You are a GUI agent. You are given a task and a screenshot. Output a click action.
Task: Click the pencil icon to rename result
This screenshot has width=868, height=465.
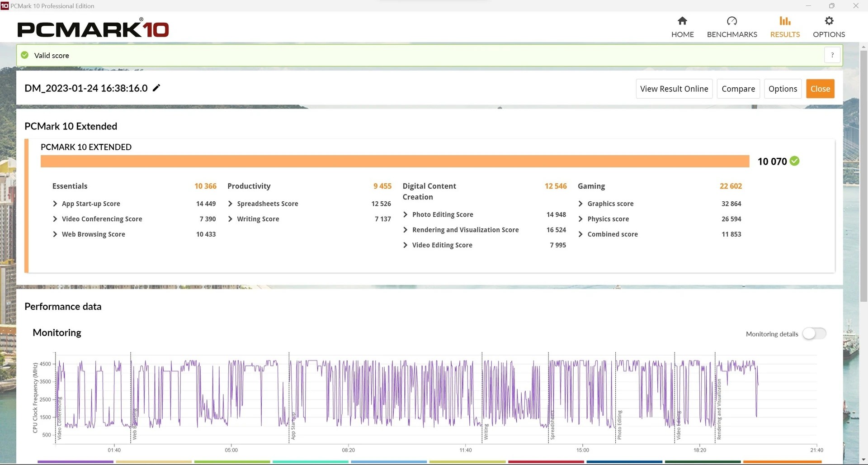156,88
